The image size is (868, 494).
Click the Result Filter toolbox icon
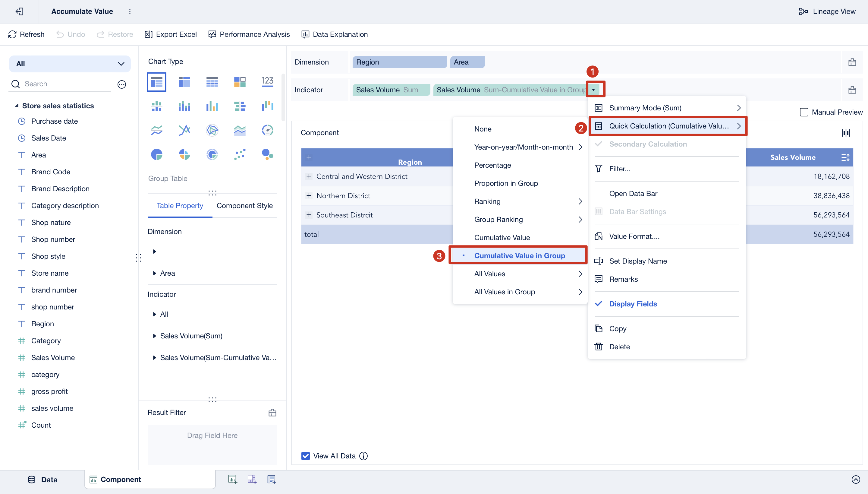[x=272, y=413]
